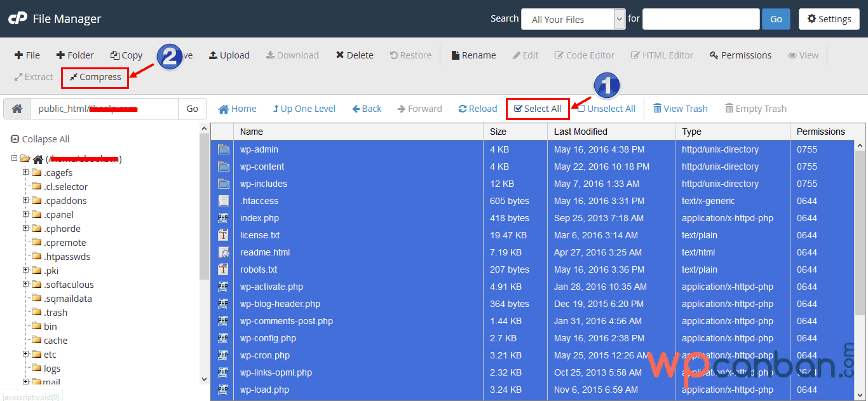Click the Copy toolbar button
This screenshot has height=401, width=868.
(x=126, y=55)
